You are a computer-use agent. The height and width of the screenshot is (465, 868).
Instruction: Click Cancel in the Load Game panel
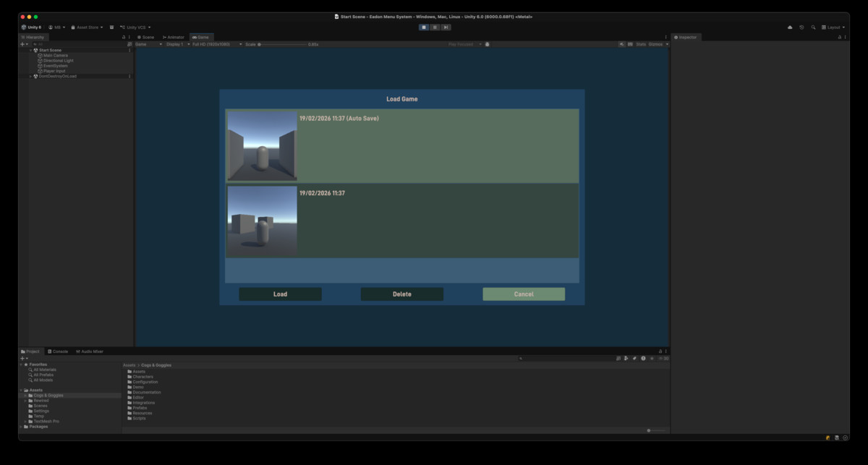click(524, 294)
